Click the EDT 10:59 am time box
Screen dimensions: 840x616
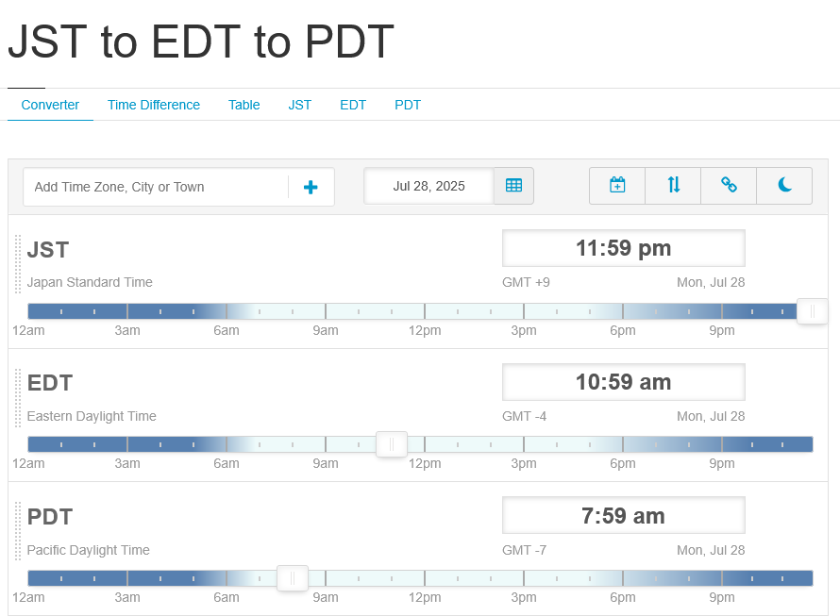(x=623, y=382)
